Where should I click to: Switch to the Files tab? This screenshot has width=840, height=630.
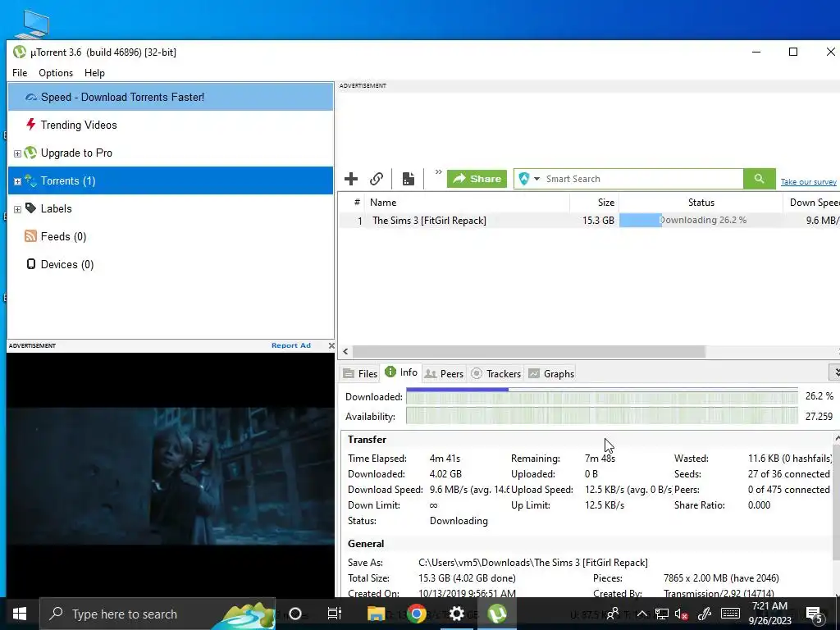coord(360,374)
